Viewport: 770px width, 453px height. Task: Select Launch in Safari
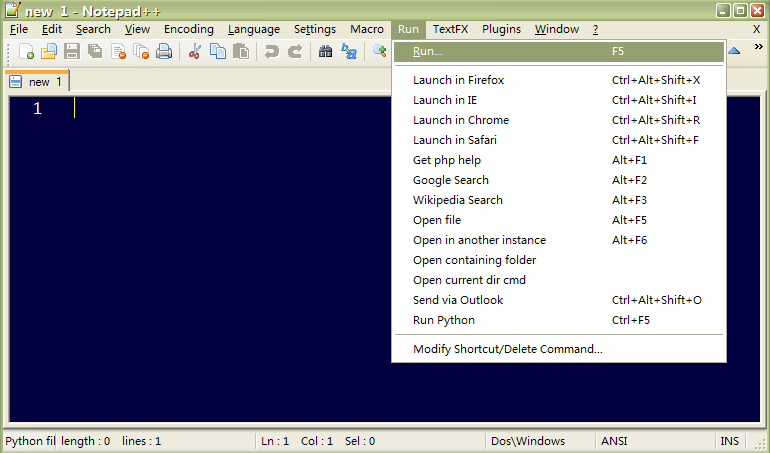click(x=559, y=140)
